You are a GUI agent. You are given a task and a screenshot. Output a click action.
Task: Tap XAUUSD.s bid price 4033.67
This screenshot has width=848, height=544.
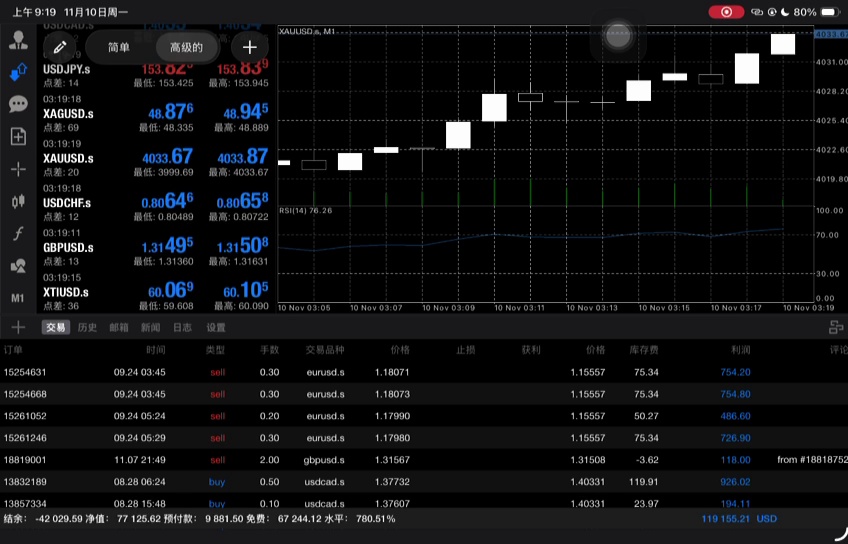click(x=168, y=157)
